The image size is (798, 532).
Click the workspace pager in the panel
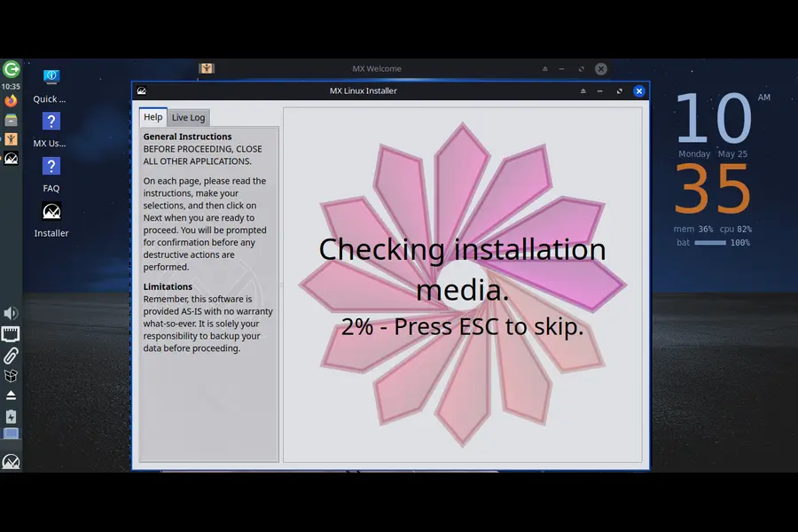tap(11, 434)
